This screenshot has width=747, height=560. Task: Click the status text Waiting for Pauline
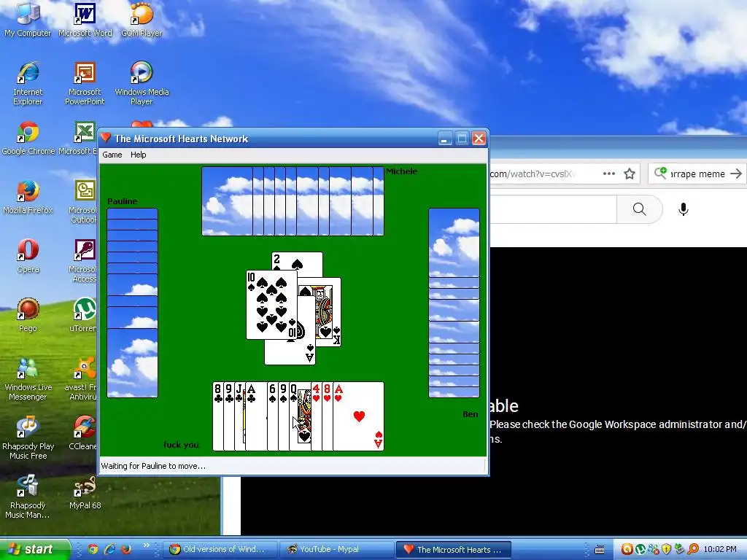pos(153,466)
